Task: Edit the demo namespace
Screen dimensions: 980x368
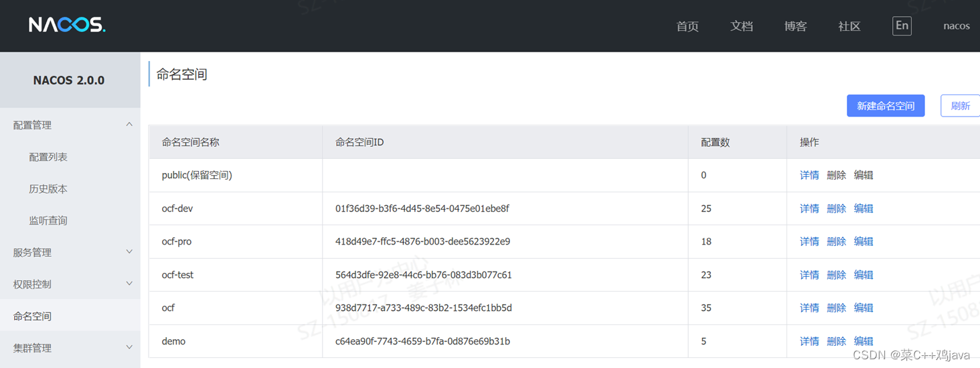Action: (864, 341)
